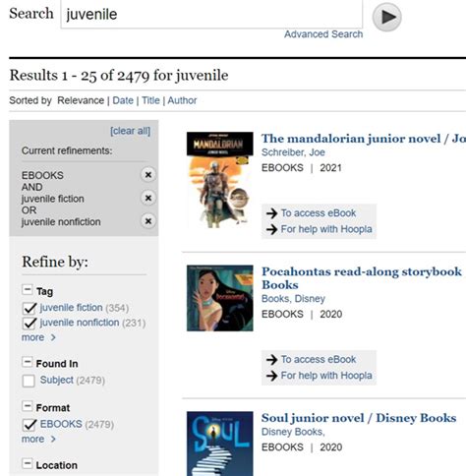Uncheck the juvenile fiction checkbox

tap(29, 308)
